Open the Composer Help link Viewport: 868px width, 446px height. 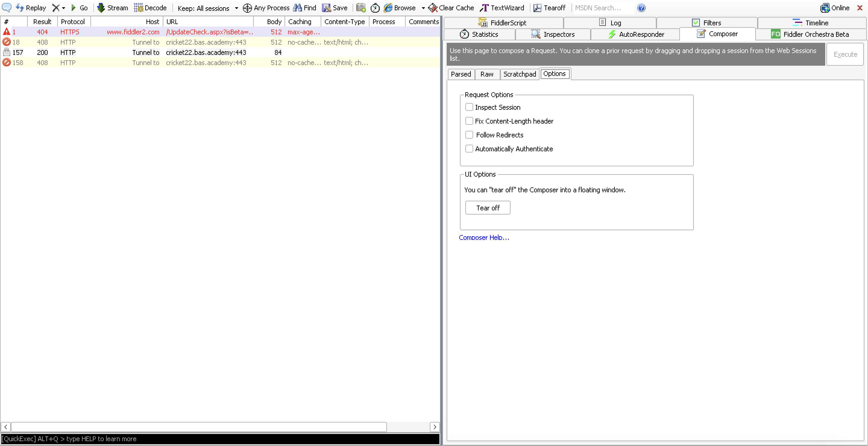pyautogui.click(x=483, y=237)
